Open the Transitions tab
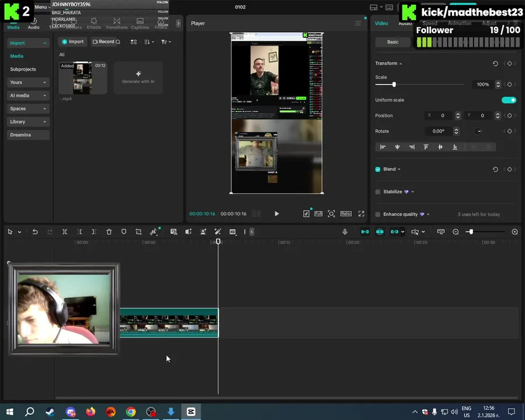Viewport: 525px width, 420px height. 117,24
